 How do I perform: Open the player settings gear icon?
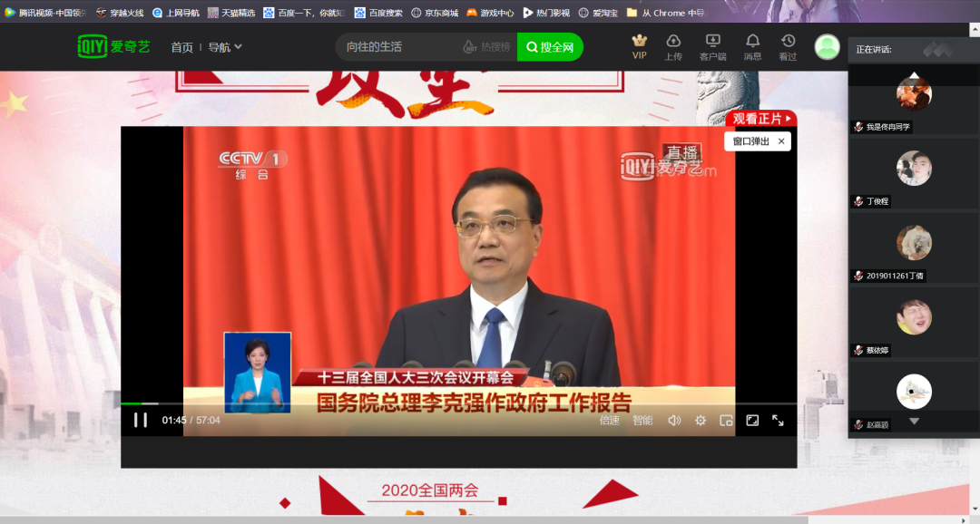tap(701, 421)
